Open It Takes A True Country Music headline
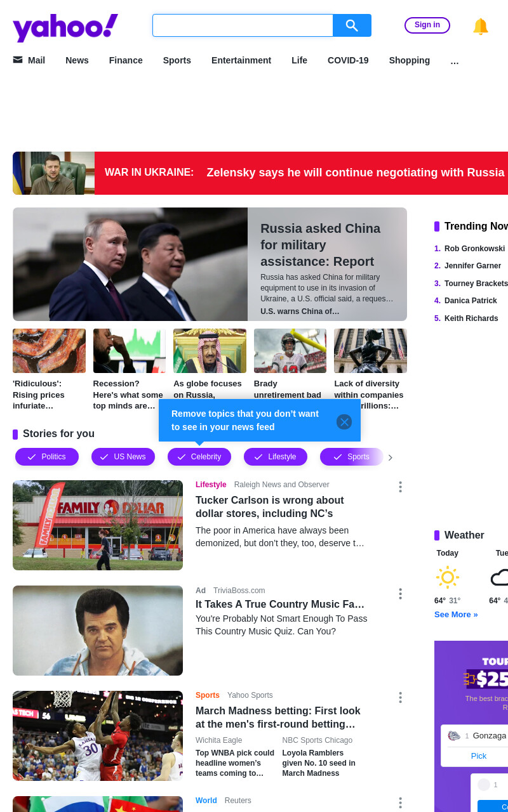508x812 pixels. [x=280, y=605]
